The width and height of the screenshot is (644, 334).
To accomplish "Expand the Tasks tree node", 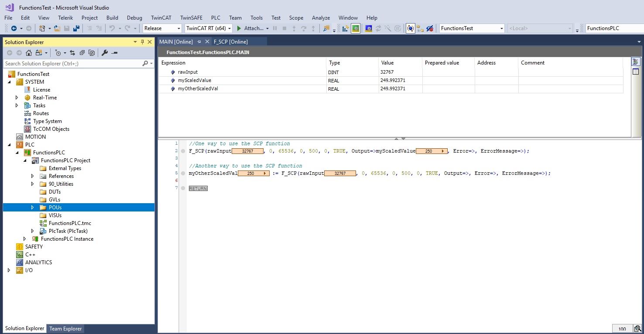I will pyautogui.click(x=17, y=106).
